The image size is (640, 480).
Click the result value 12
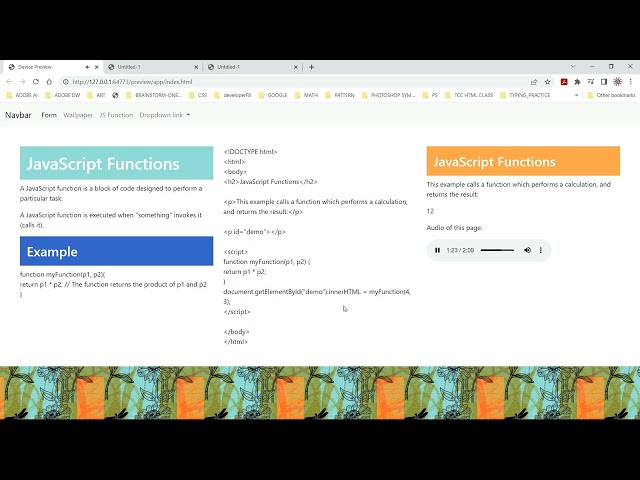pyautogui.click(x=430, y=211)
